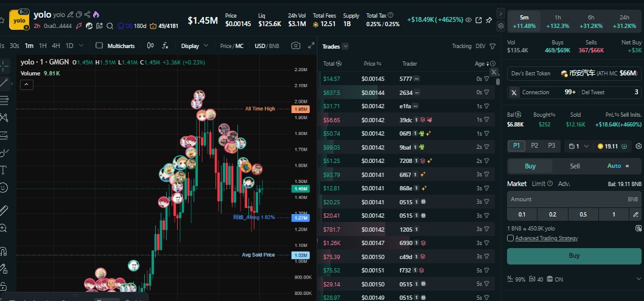Select the Text annotation tool
The image size is (644, 301).
[3, 170]
